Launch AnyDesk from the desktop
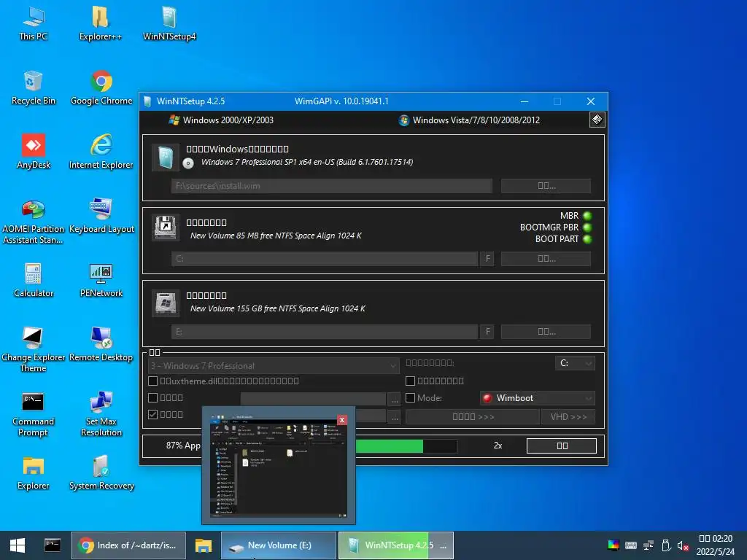The height and width of the screenshot is (560, 747). click(34, 152)
